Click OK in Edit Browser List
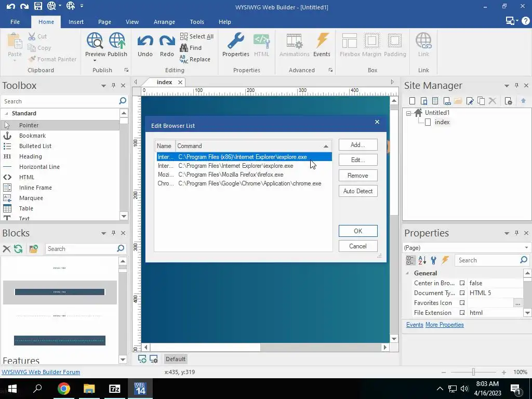This screenshot has height=399, width=532. [x=358, y=231]
